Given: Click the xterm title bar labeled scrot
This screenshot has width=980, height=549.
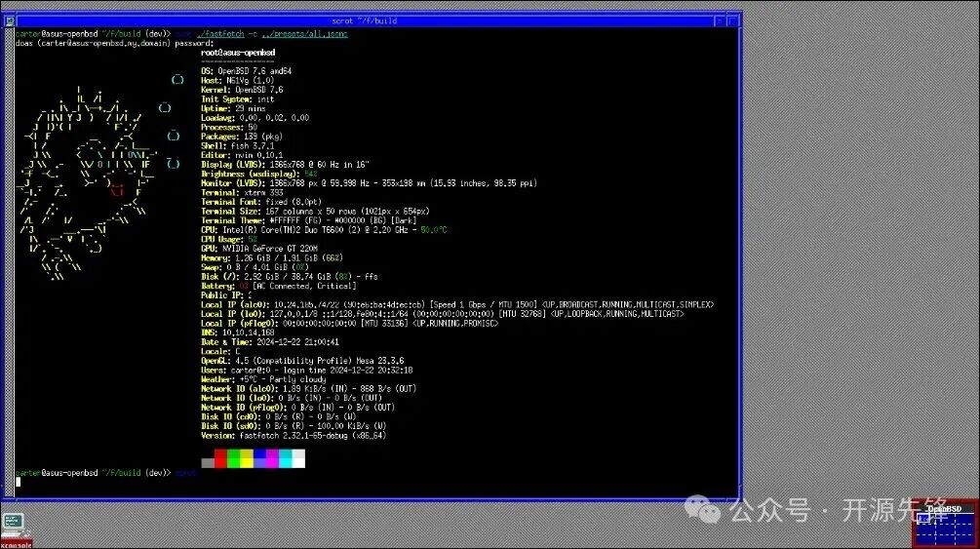Looking at the screenshot, I should click(365, 20).
